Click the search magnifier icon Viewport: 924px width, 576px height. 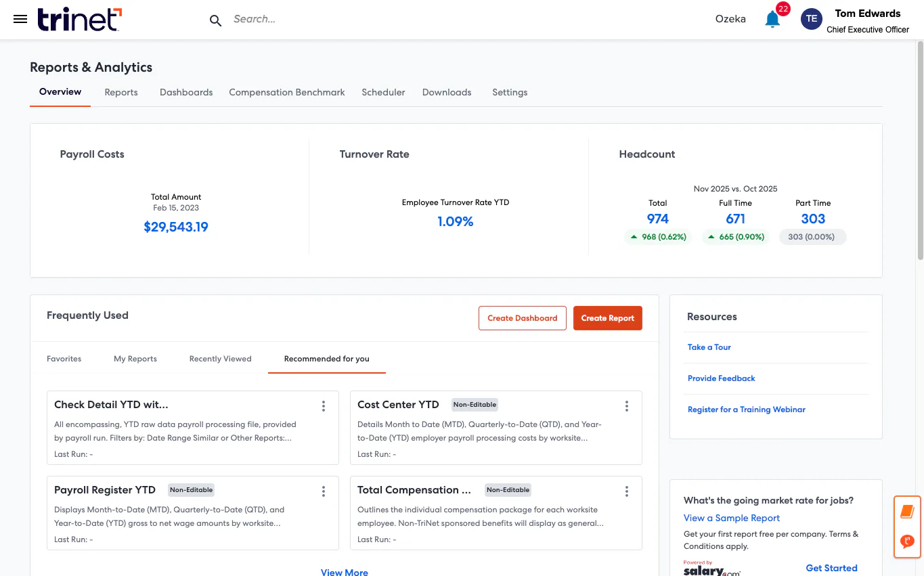(x=215, y=20)
